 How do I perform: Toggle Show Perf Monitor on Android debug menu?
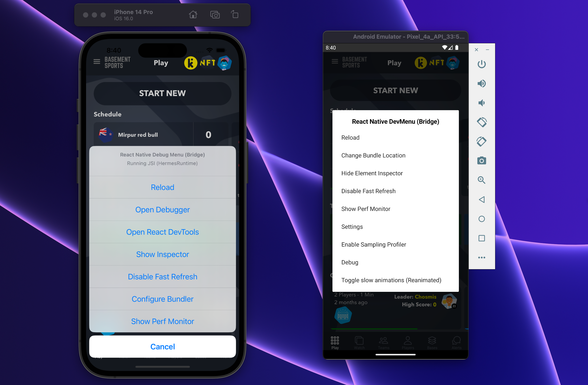click(x=366, y=209)
